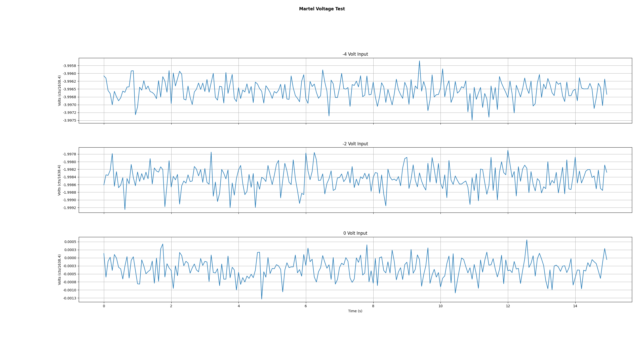
Task: Click the -2 Volt Input subplot title
Action: (355, 144)
